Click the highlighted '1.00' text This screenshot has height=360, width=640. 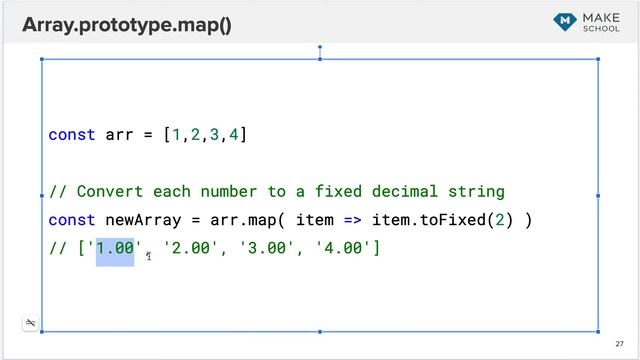pos(115,249)
